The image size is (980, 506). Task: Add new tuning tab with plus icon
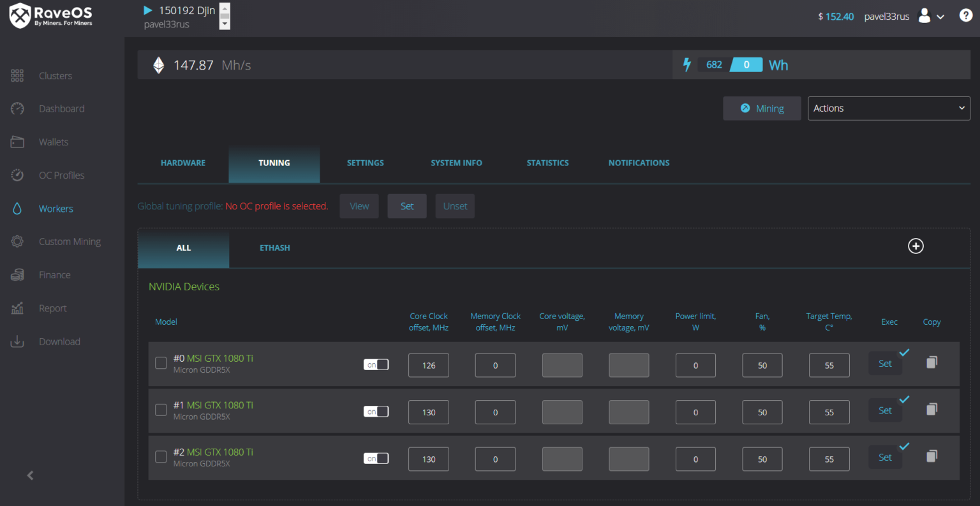pyautogui.click(x=916, y=246)
